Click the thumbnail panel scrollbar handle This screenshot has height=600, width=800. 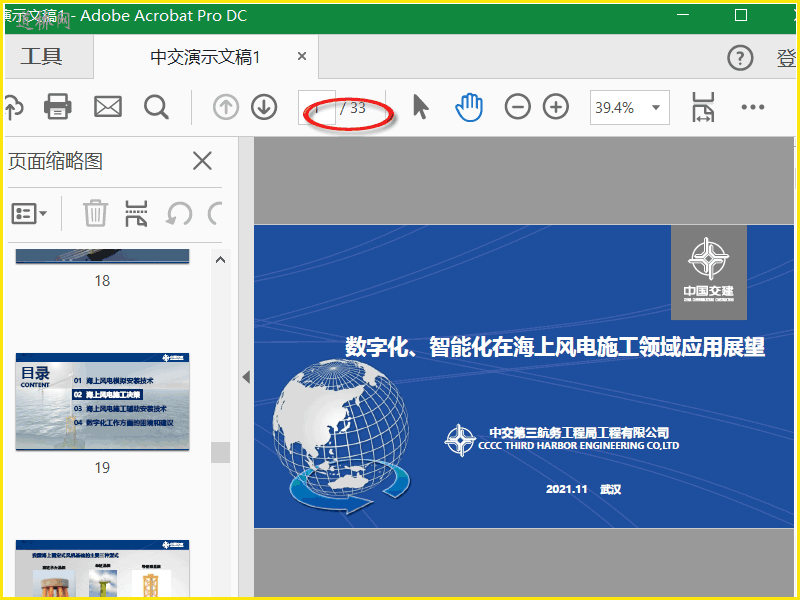(220, 453)
